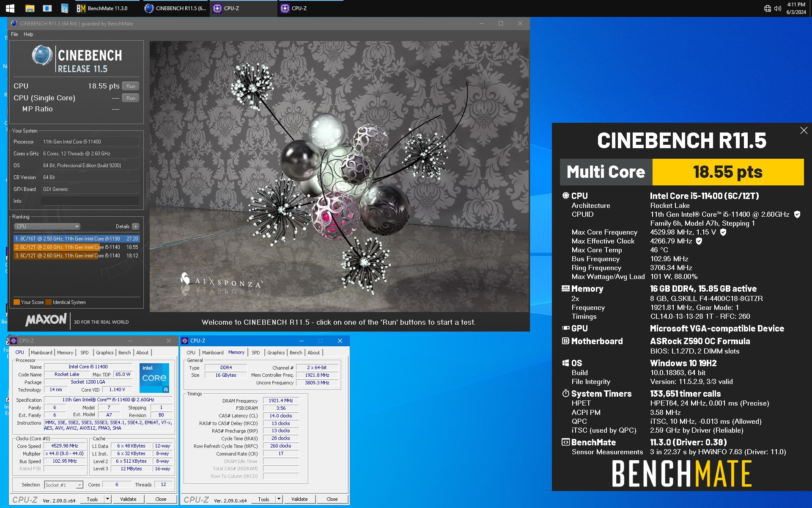812x508 pixels.
Task: Open Bench tab in right CPU-Z window
Action: [x=296, y=353]
